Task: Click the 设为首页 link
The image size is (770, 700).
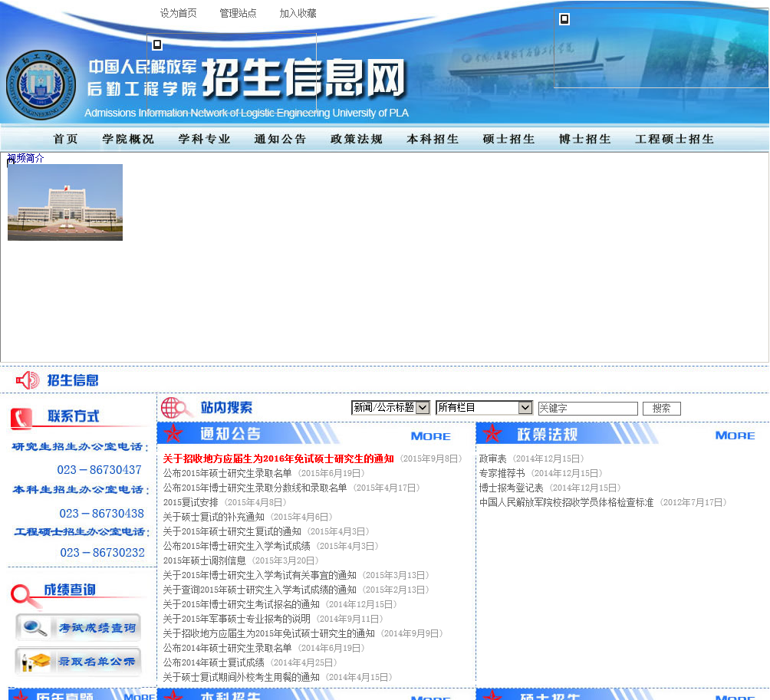Action: (x=178, y=13)
